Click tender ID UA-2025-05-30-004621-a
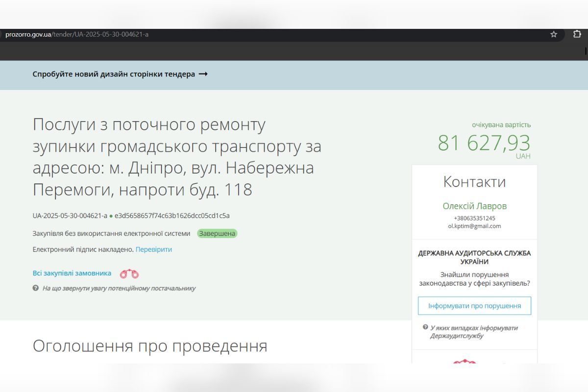 [x=69, y=216]
